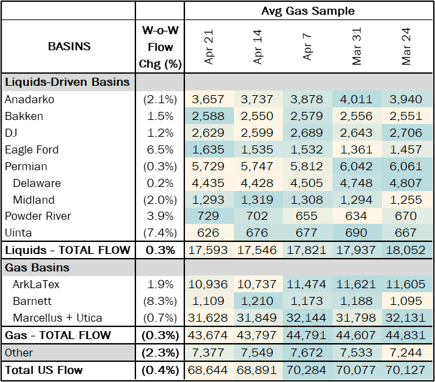The width and height of the screenshot is (435, 382).
Task: Select the W-o-W Flow Chg header
Action: (x=160, y=47)
